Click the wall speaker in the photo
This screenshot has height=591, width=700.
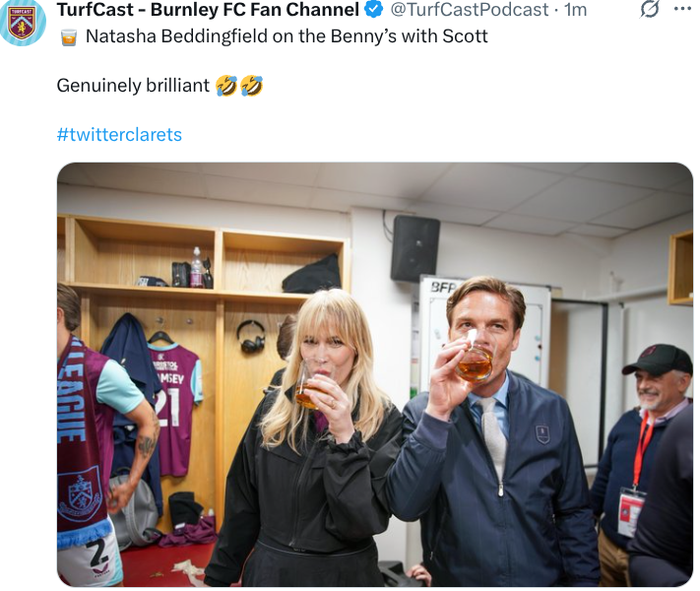coord(414,248)
